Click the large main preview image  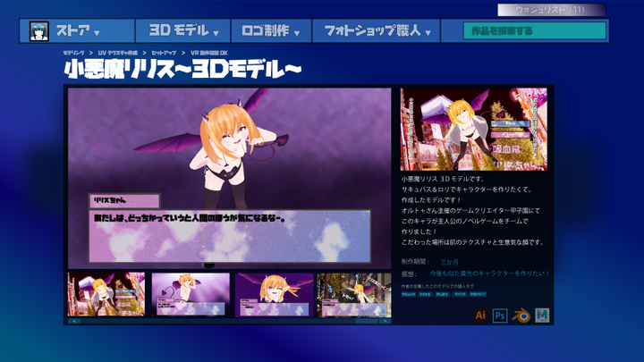click(230, 178)
